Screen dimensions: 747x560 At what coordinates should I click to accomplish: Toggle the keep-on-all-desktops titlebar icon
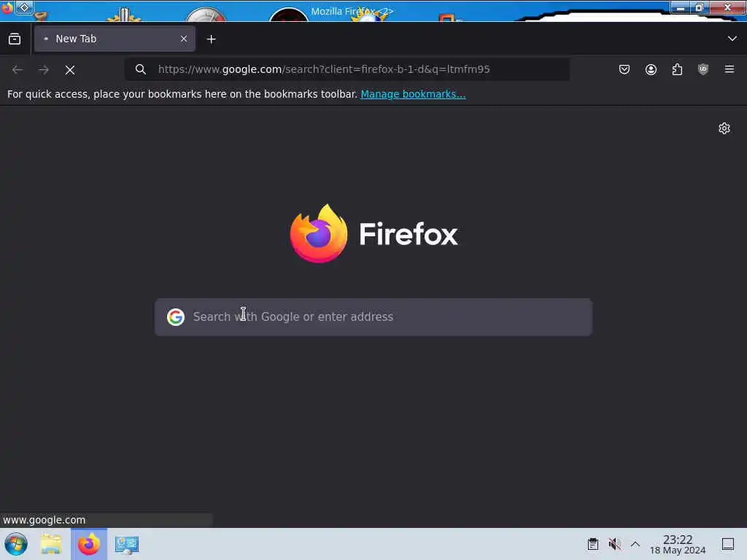24,7
